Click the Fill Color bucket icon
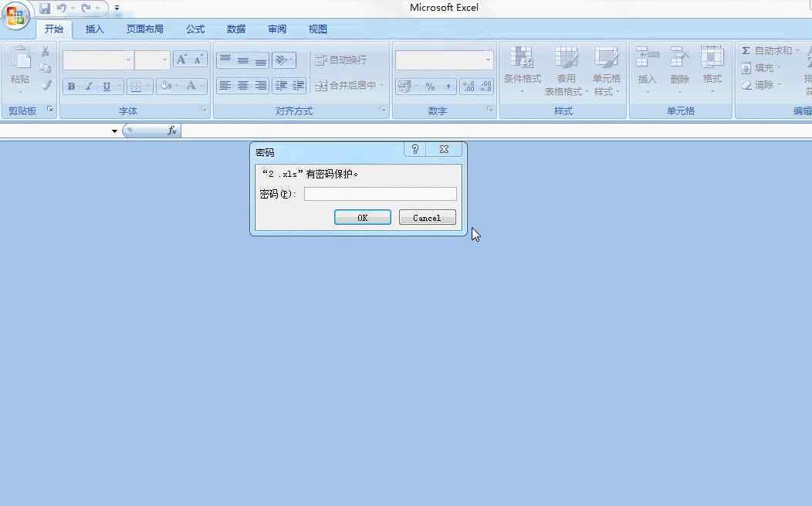Screen dimensions: 812x506 point(166,86)
